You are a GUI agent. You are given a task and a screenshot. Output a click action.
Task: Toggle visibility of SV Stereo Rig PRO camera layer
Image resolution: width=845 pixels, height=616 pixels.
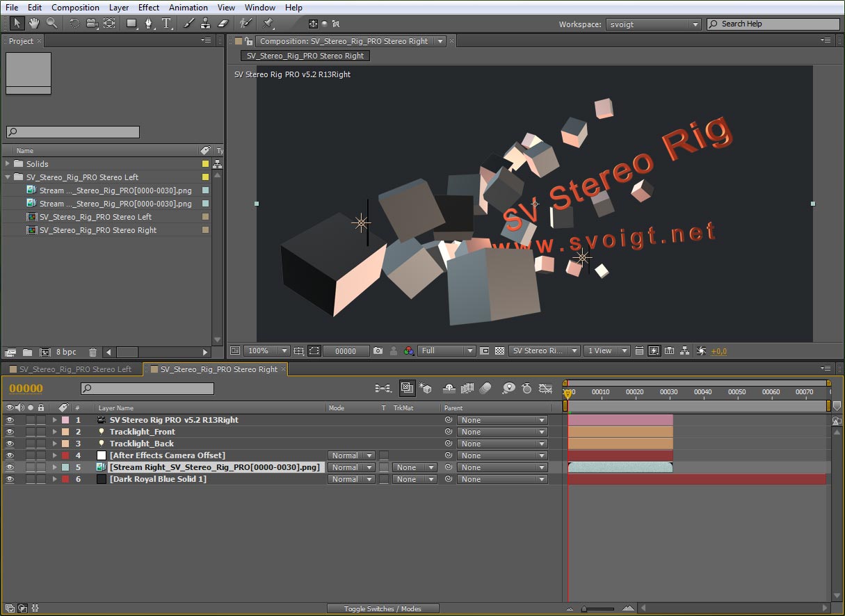10,420
